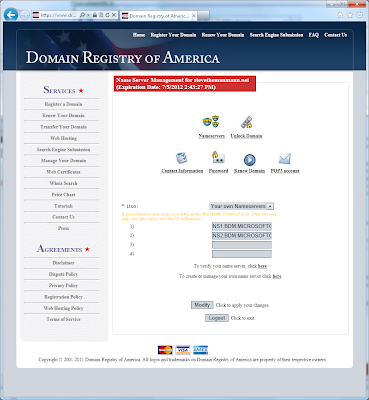
Task: Click the empty nameserver field 4
Action: (x=242, y=254)
